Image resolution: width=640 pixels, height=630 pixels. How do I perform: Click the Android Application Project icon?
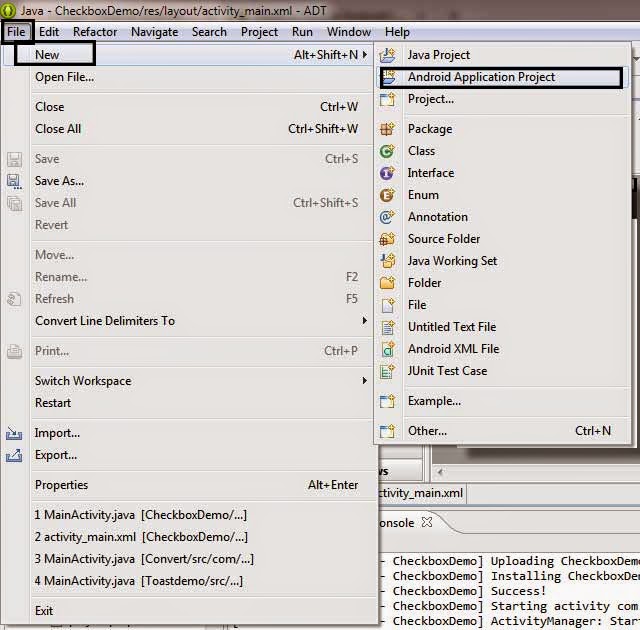pos(389,77)
